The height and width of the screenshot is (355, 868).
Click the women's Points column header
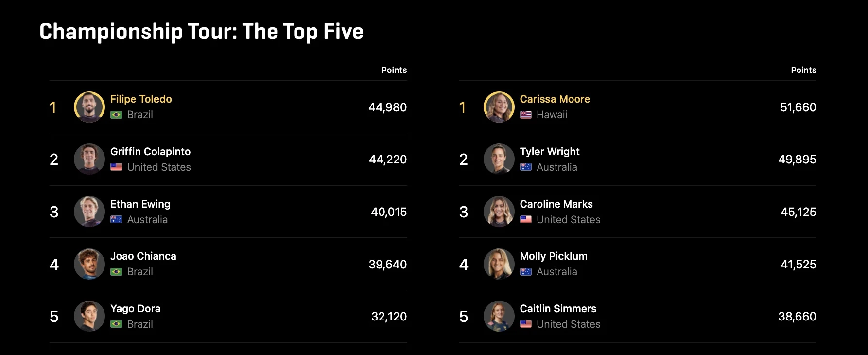(x=803, y=70)
